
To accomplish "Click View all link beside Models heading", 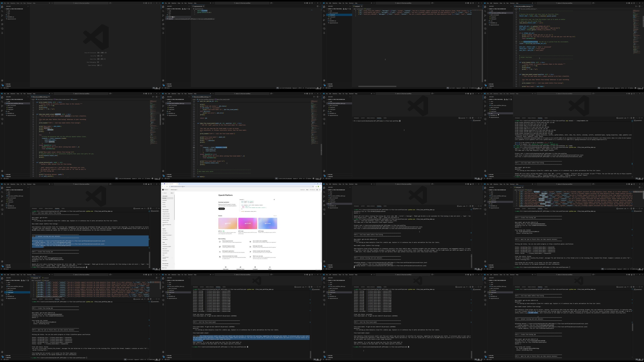I will pyautogui.click(x=275, y=216).
